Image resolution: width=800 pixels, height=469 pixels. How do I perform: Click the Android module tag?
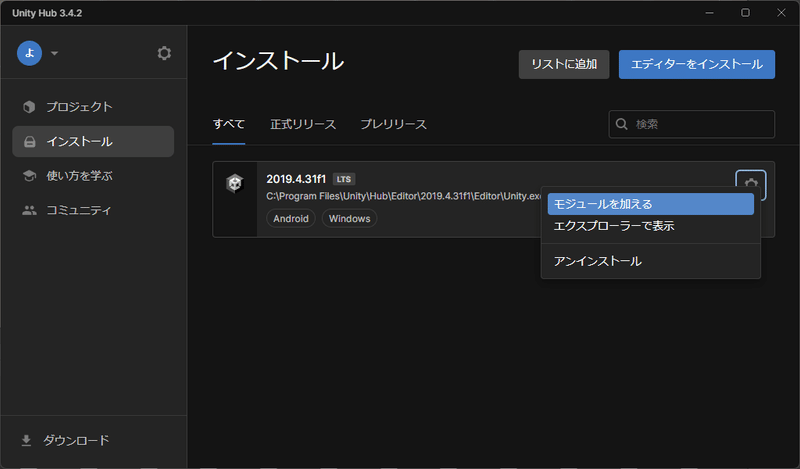click(291, 218)
